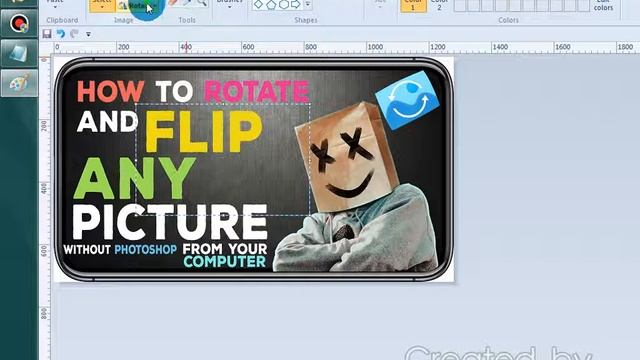Click the FLIP text on the canvas image

pyautogui.click(x=203, y=131)
